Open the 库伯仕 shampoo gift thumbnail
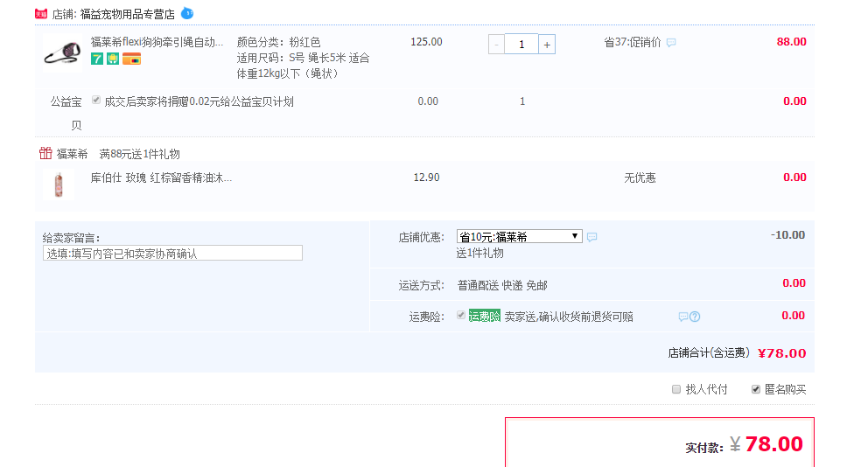The width and height of the screenshot is (868, 467). 59,185
